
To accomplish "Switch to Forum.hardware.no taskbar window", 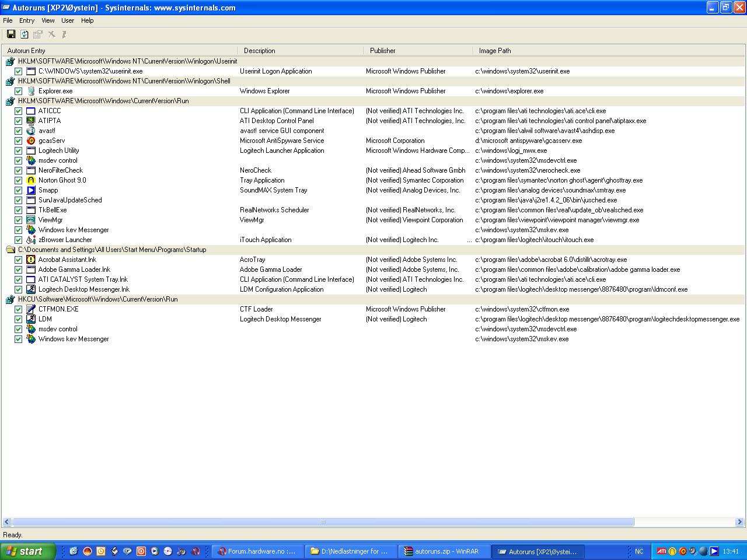I will point(257,551).
